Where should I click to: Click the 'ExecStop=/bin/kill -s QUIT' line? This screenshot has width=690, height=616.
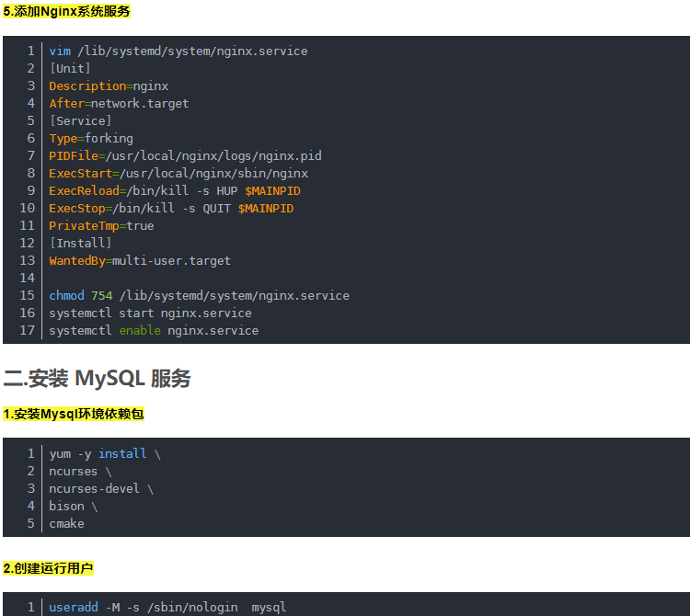[x=171, y=209]
